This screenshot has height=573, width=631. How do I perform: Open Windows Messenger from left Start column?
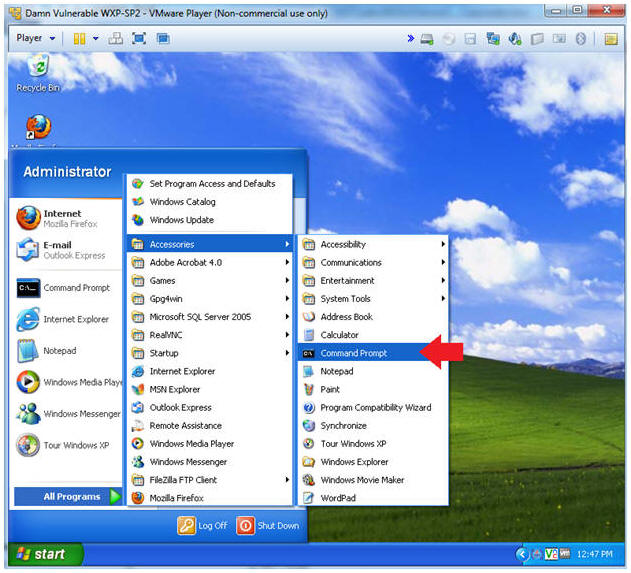point(68,414)
